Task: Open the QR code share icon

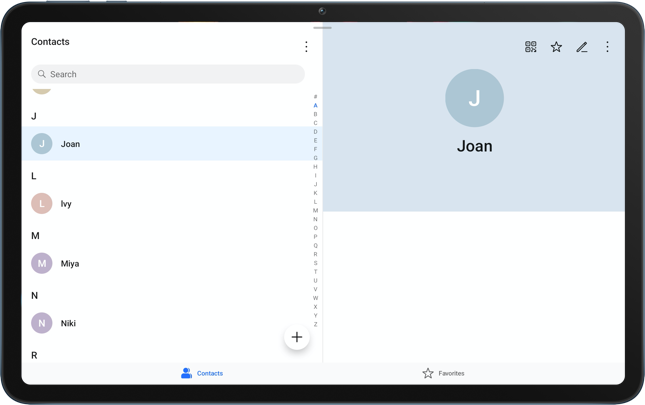Action: 531,46
